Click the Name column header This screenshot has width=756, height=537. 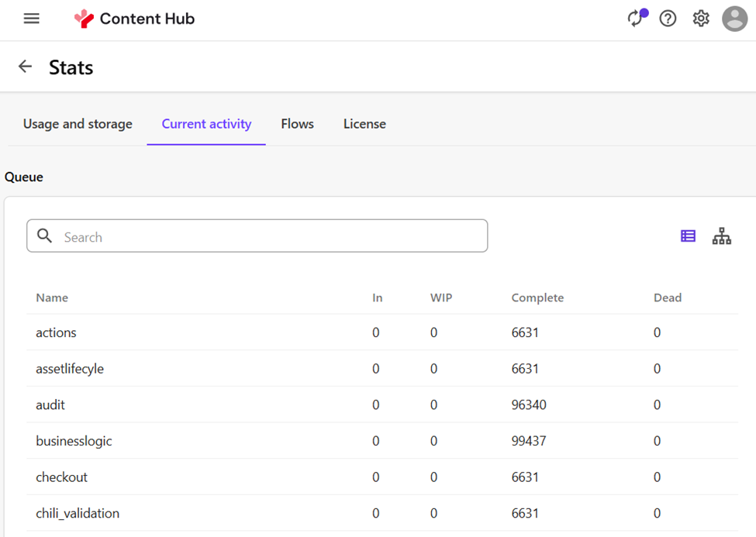pyautogui.click(x=52, y=298)
